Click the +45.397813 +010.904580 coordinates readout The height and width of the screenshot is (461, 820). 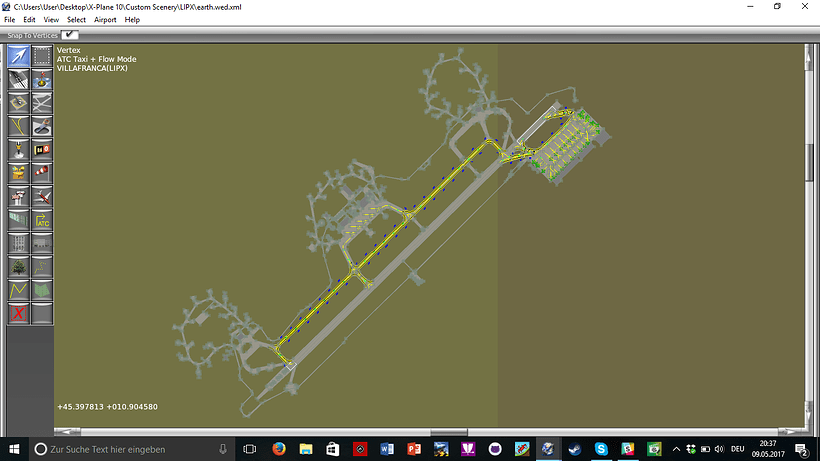107,407
